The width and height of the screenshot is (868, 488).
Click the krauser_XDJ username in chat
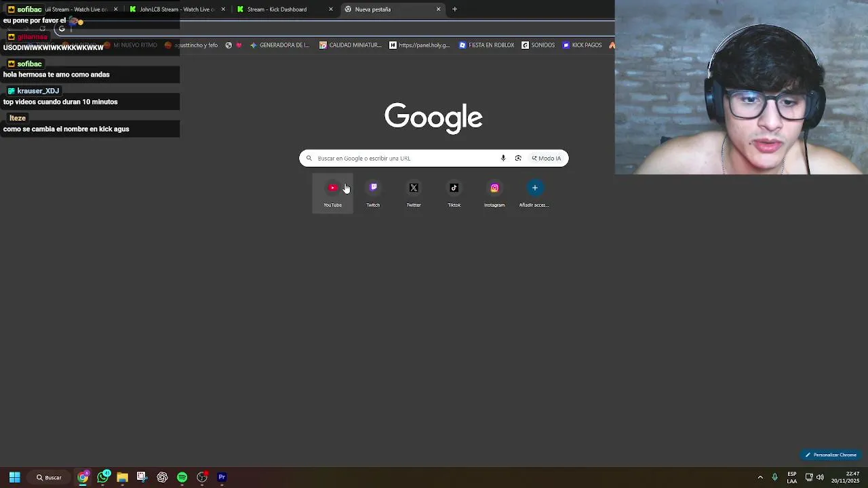(x=38, y=91)
